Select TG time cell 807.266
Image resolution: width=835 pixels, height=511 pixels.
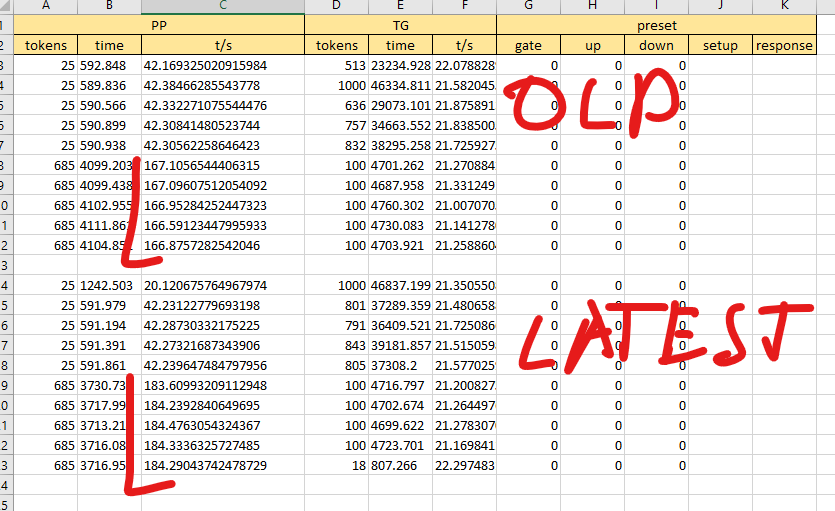400,465
